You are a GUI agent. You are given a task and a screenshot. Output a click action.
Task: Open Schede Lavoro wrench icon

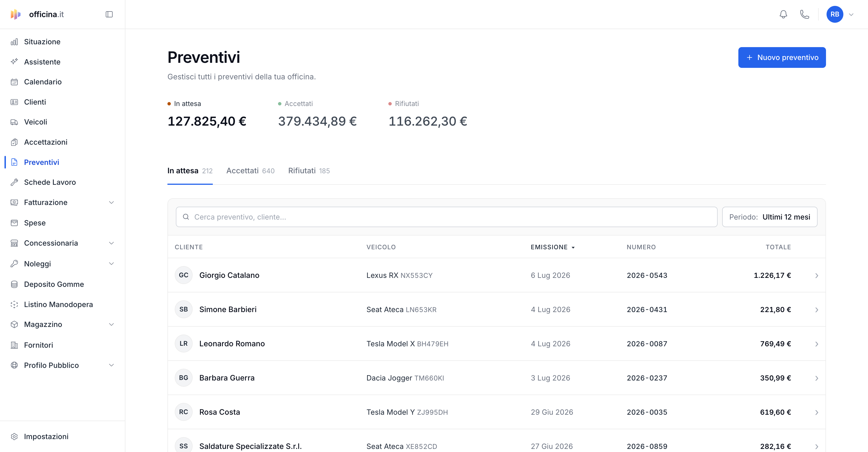(14, 182)
